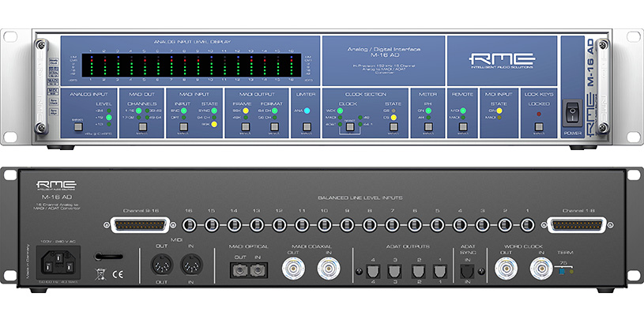The image size is (644, 316).
Task: Click the Remote MIDI LED
Action: pos(463,111)
